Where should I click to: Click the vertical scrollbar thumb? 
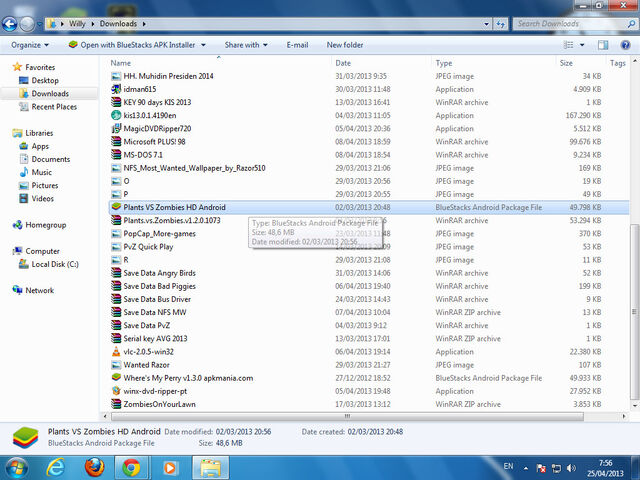point(634,312)
